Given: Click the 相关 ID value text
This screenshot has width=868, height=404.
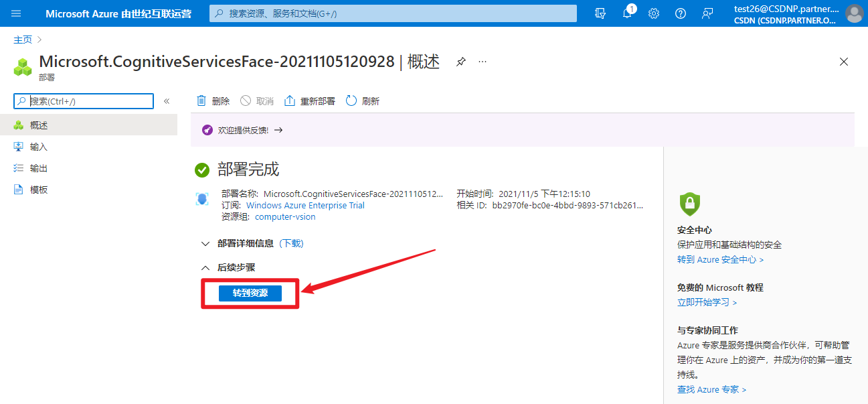Looking at the screenshot, I should point(568,206).
